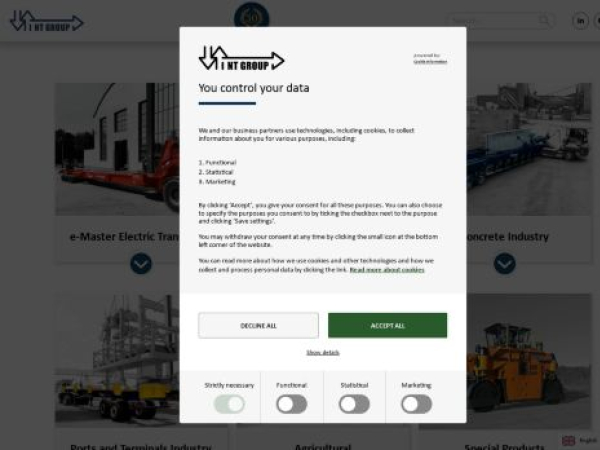
Task: Open the LinkedIn icon in header
Action: (580, 21)
